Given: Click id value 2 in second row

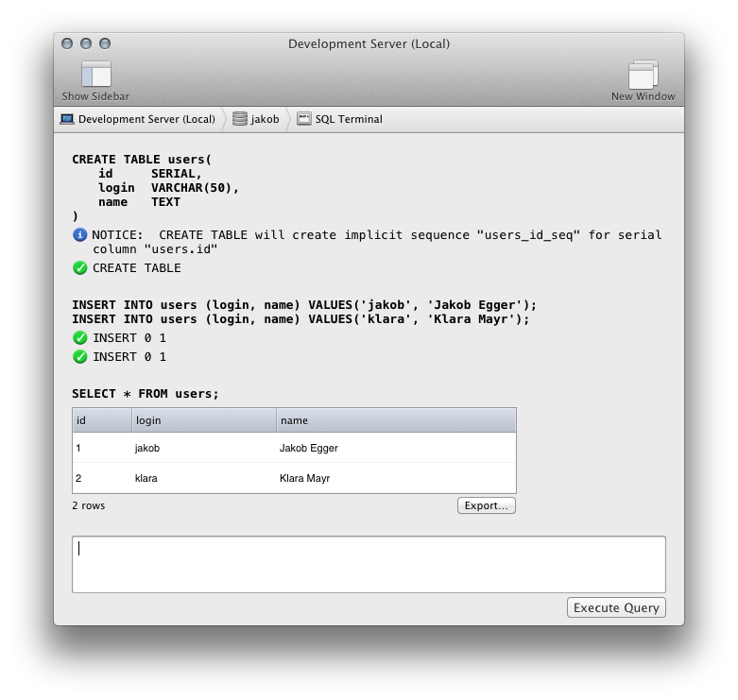Looking at the screenshot, I should (x=78, y=478).
